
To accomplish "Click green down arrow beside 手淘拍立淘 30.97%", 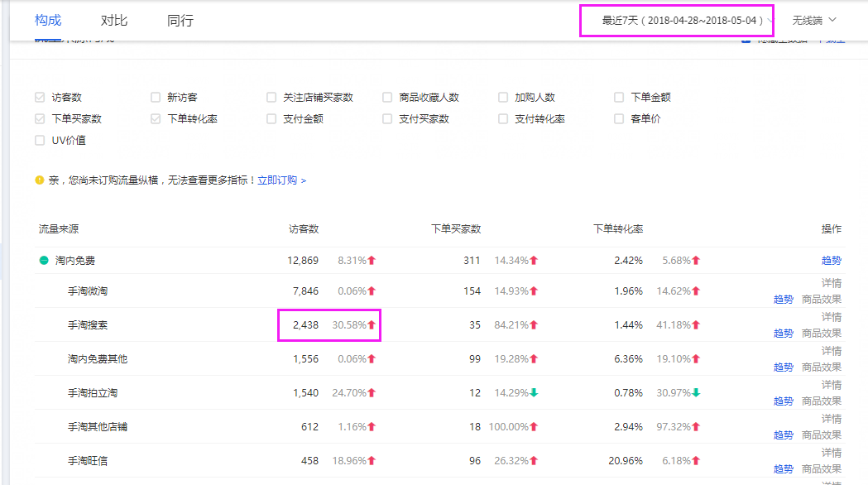I will click(696, 393).
